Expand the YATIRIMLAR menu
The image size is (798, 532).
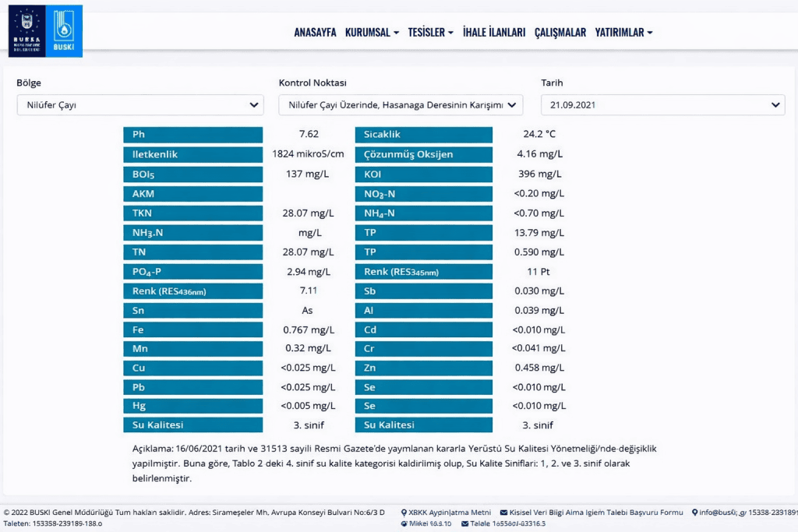click(x=623, y=33)
